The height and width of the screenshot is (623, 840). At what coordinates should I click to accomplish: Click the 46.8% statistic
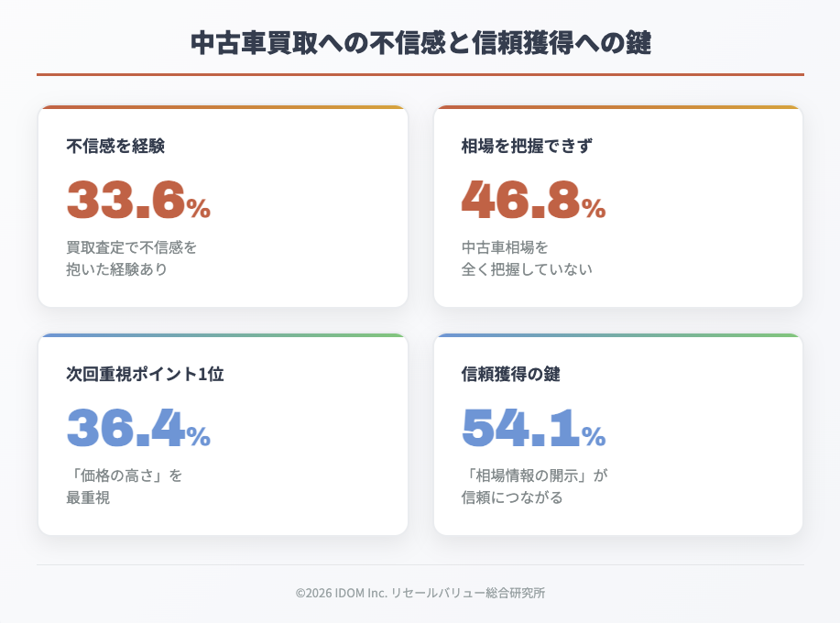pos(533,199)
